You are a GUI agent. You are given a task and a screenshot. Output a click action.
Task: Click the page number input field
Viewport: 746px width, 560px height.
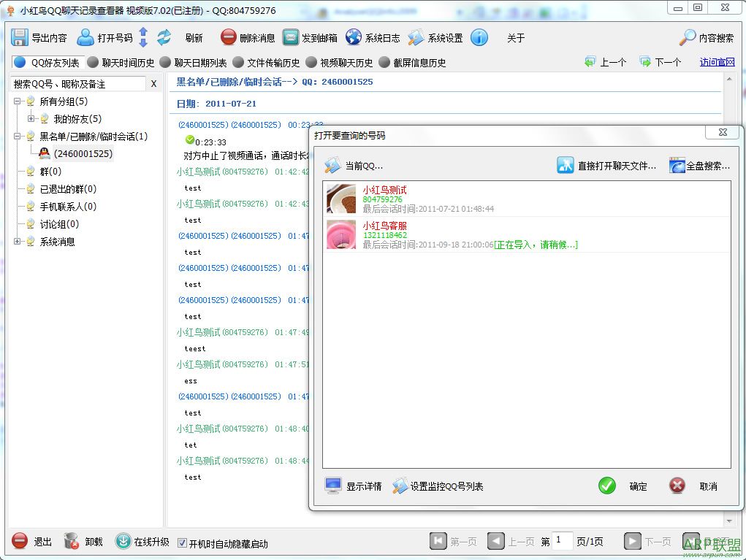pos(563,540)
